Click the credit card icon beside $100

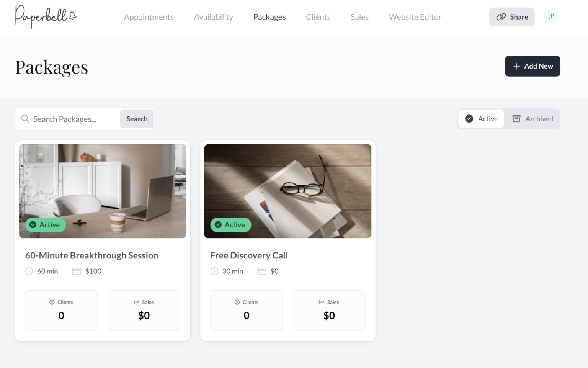[77, 271]
